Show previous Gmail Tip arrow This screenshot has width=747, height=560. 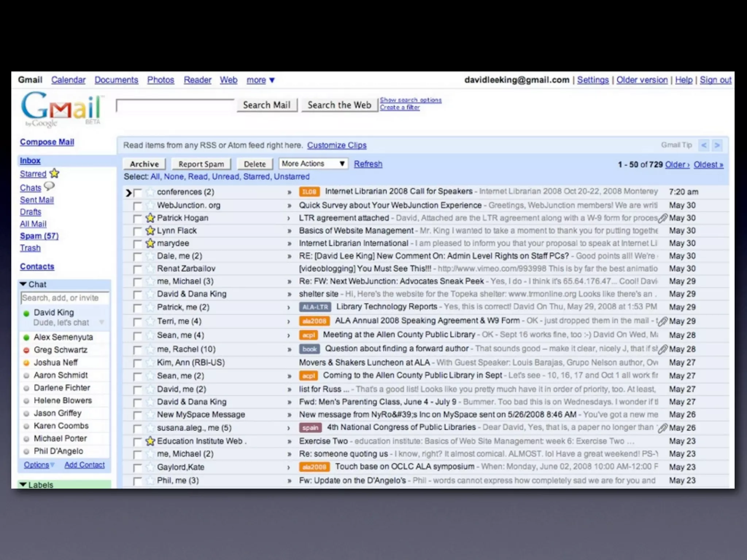[x=704, y=145]
